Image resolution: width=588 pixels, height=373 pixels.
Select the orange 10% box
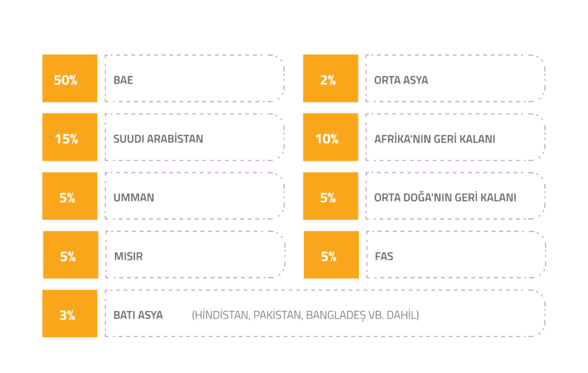330,138
